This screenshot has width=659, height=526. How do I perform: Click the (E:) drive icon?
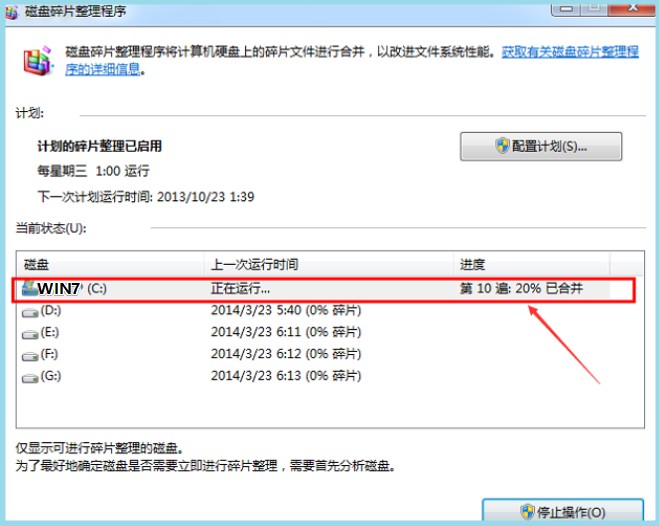(30, 334)
